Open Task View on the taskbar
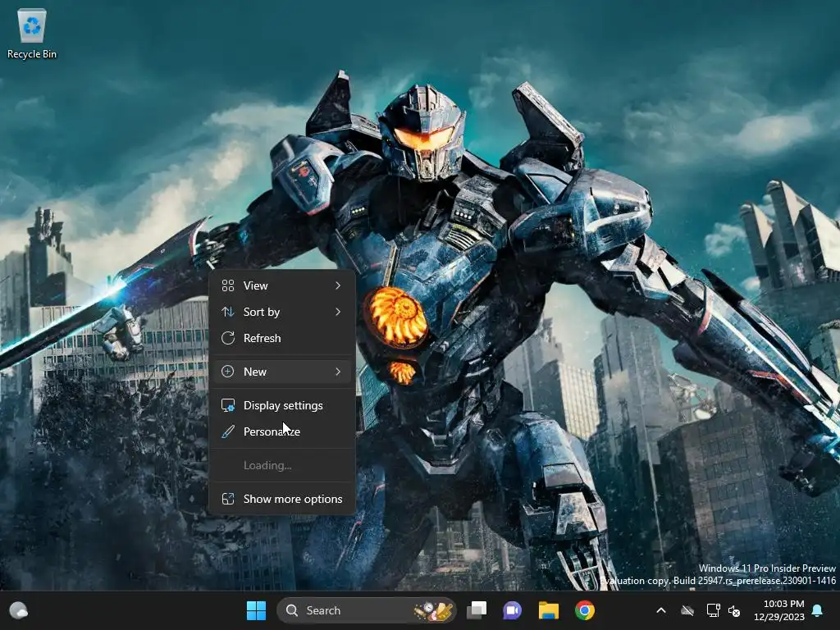The image size is (840, 630). pyautogui.click(x=477, y=610)
